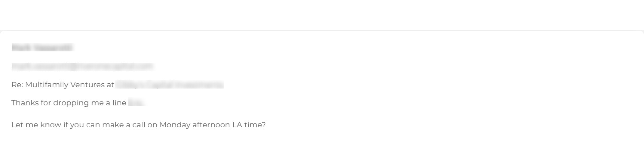Click the word 'afternoon' in the message
Image resolution: width=644 pixels, height=164 pixels.
211,125
